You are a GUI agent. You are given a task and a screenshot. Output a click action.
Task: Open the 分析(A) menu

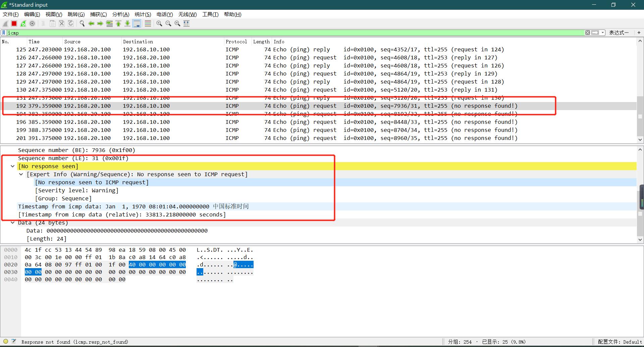coord(120,14)
